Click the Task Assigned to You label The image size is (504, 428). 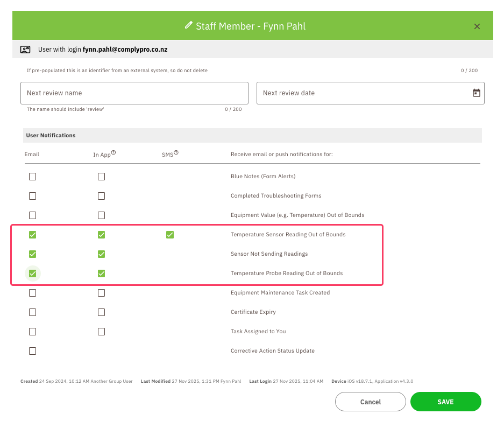258,332
